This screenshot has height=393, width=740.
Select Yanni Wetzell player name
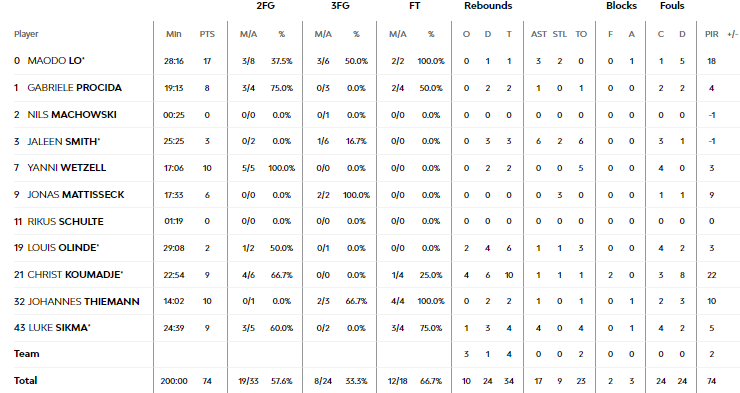tap(67, 167)
